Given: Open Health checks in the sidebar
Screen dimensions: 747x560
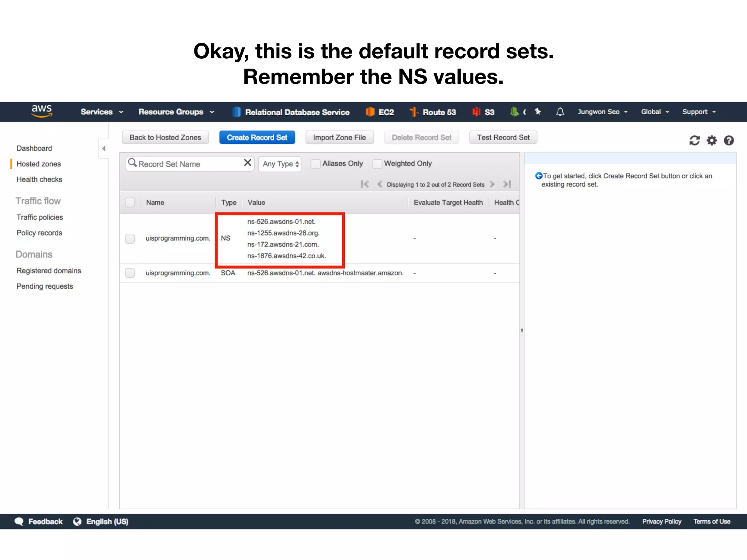Looking at the screenshot, I should (39, 179).
